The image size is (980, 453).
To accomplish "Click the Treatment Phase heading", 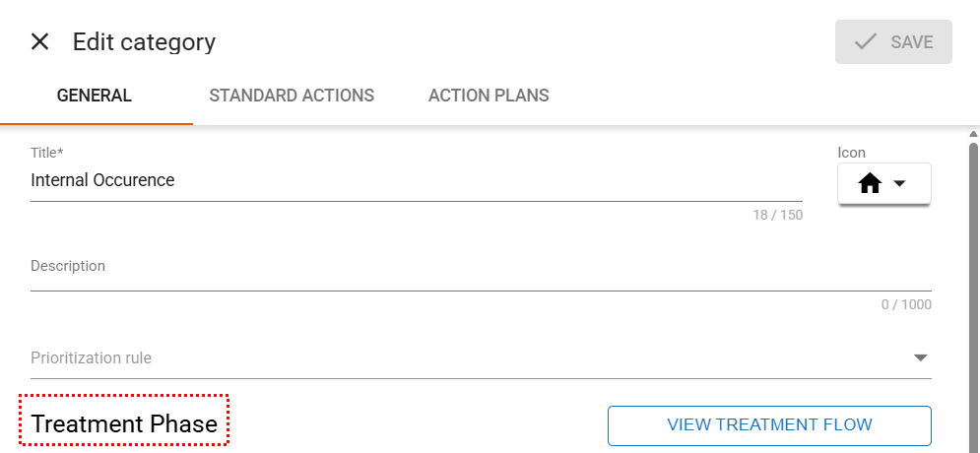I will [124, 424].
